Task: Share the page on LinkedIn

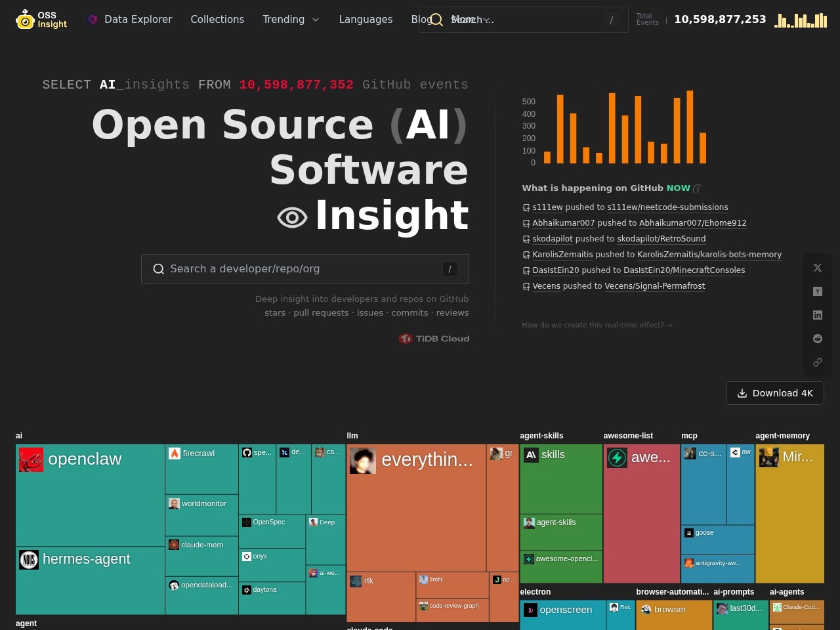Action: tap(818, 315)
